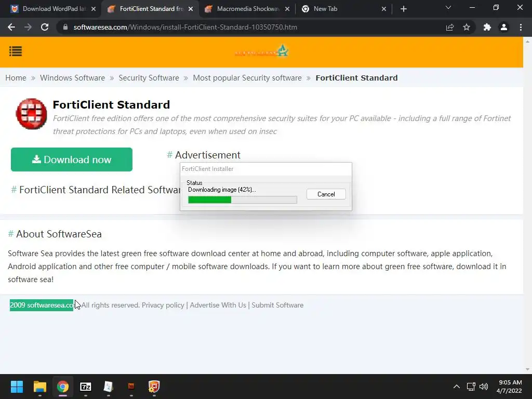Click the FortiClient Standard heading text
The image size is (532, 399).
click(111, 104)
